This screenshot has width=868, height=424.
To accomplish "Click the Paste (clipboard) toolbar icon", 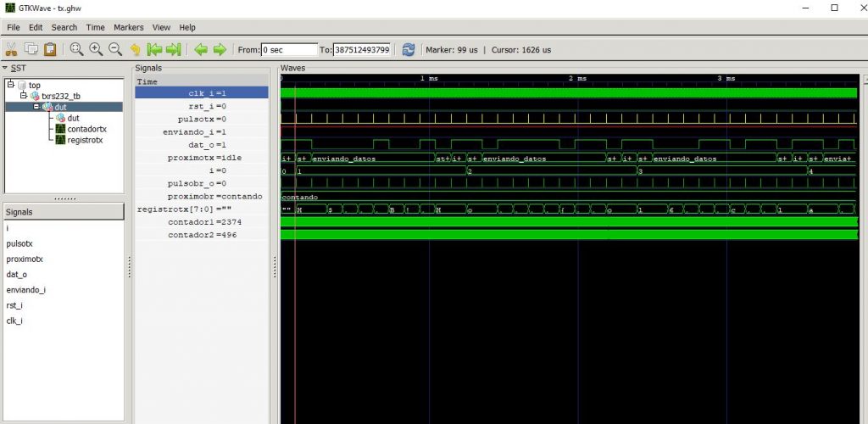I will click(x=50, y=50).
